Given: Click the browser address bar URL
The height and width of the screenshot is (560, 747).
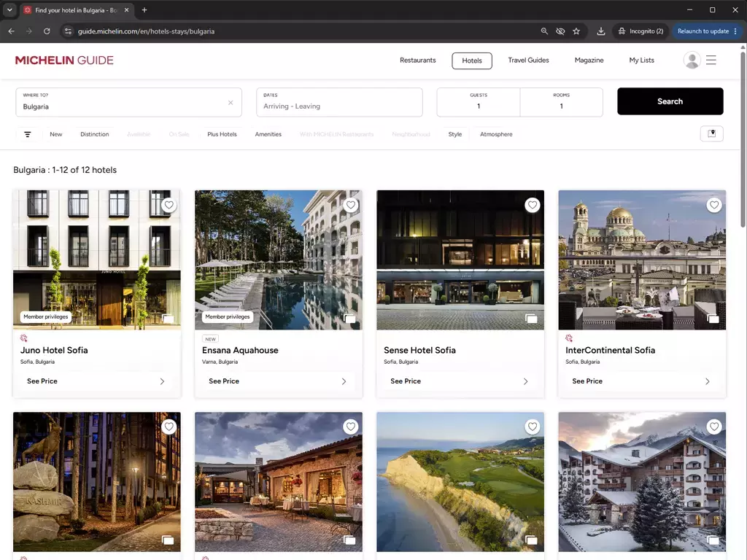Looking at the screenshot, I should pos(146,31).
